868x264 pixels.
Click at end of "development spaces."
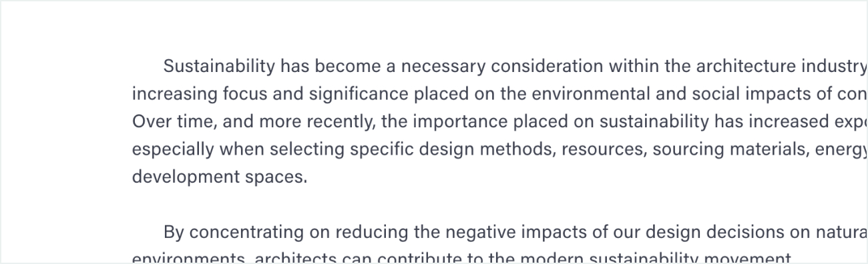(x=308, y=178)
